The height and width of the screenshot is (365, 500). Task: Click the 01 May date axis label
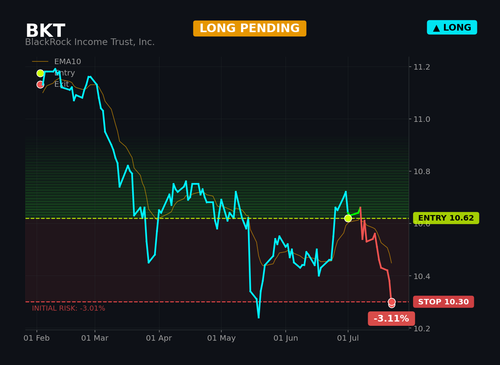[x=221, y=338]
